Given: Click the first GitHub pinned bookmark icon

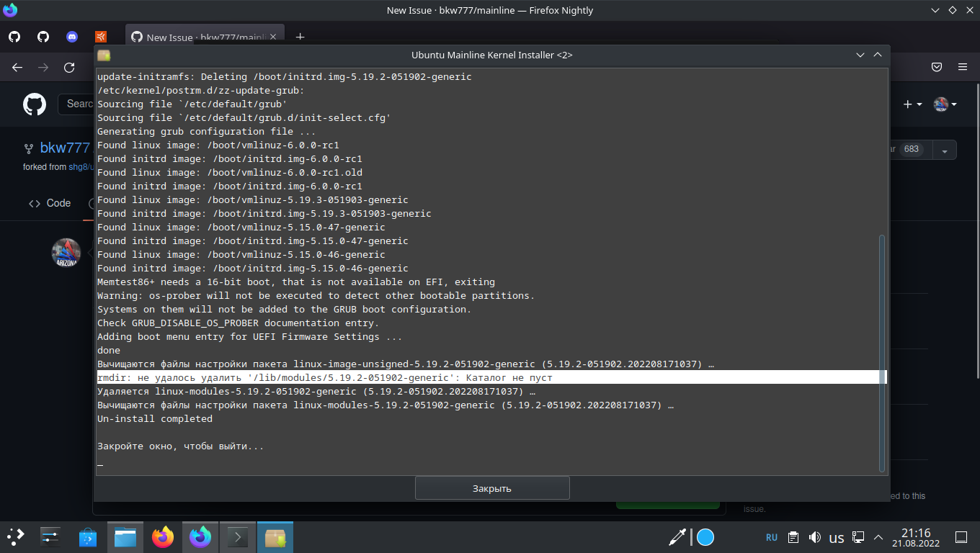Looking at the screenshot, I should click(14, 37).
